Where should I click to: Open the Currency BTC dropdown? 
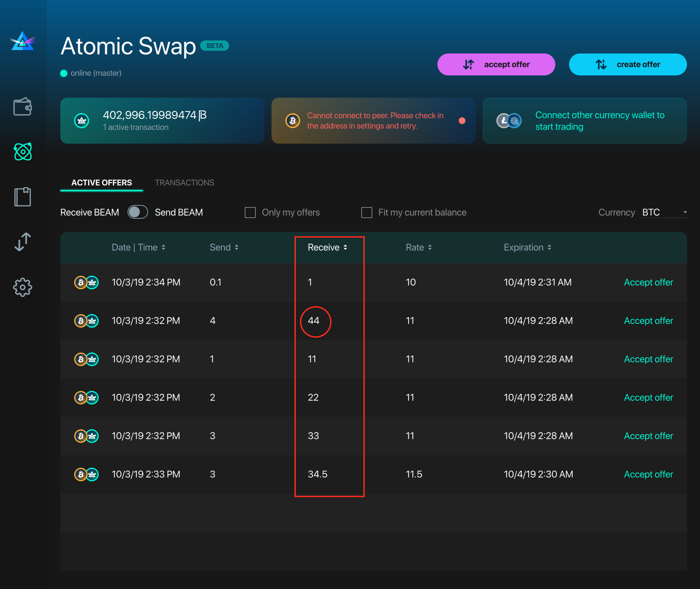click(664, 213)
